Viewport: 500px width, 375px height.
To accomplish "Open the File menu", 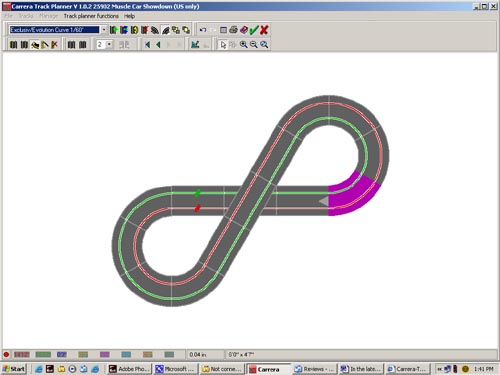I will (x=9, y=16).
